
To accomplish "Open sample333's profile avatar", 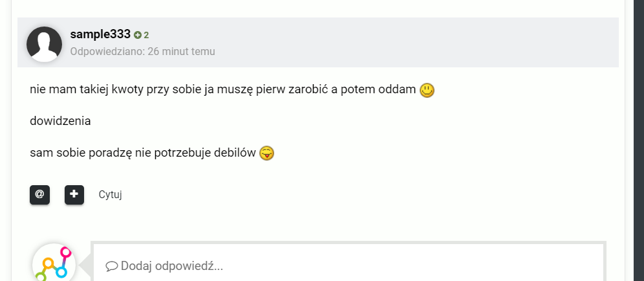I will click(45, 44).
